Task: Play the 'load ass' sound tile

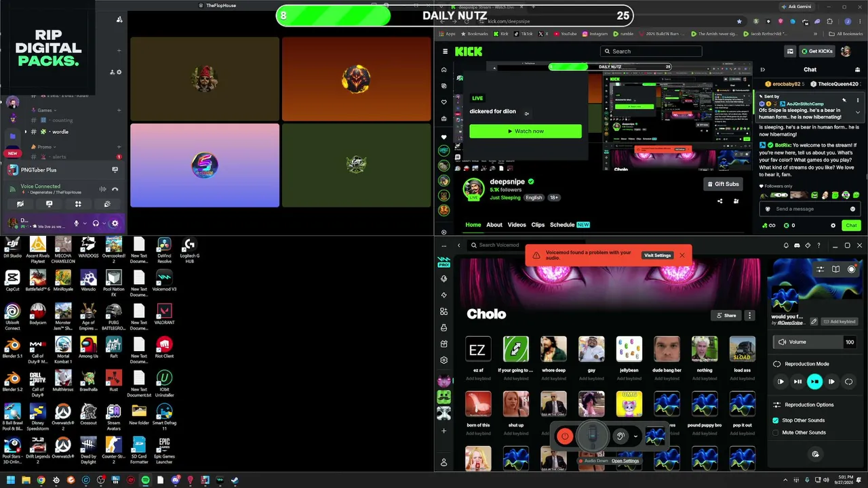Action: coord(742,350)
